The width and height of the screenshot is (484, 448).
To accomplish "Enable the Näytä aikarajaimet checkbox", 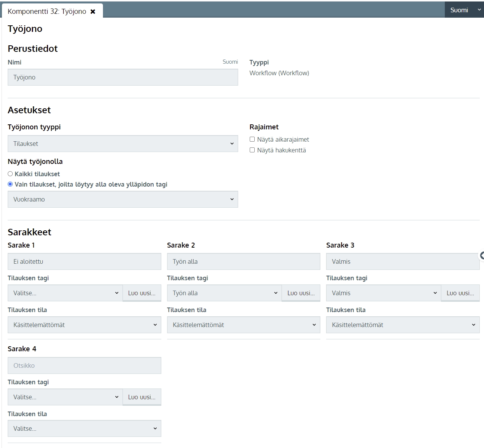I will point(252,139).
